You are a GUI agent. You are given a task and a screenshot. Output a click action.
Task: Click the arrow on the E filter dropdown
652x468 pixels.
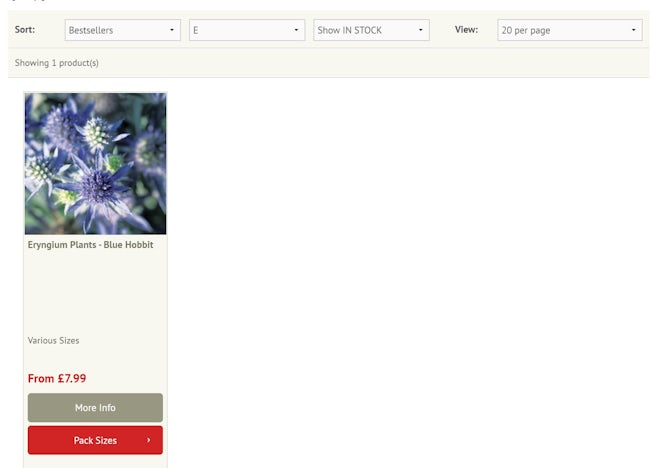pyautogui.click(x=297, y=30)
